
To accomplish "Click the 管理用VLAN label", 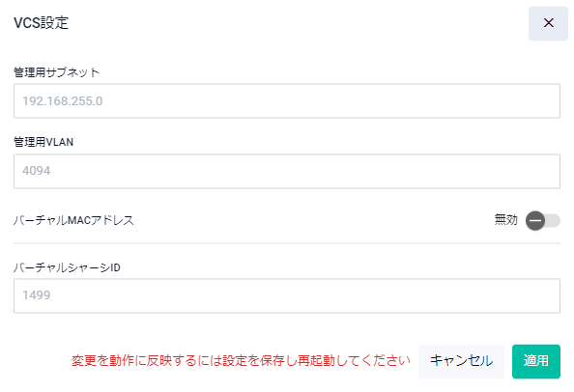I will pyautogui.click(x=43, y=142).
